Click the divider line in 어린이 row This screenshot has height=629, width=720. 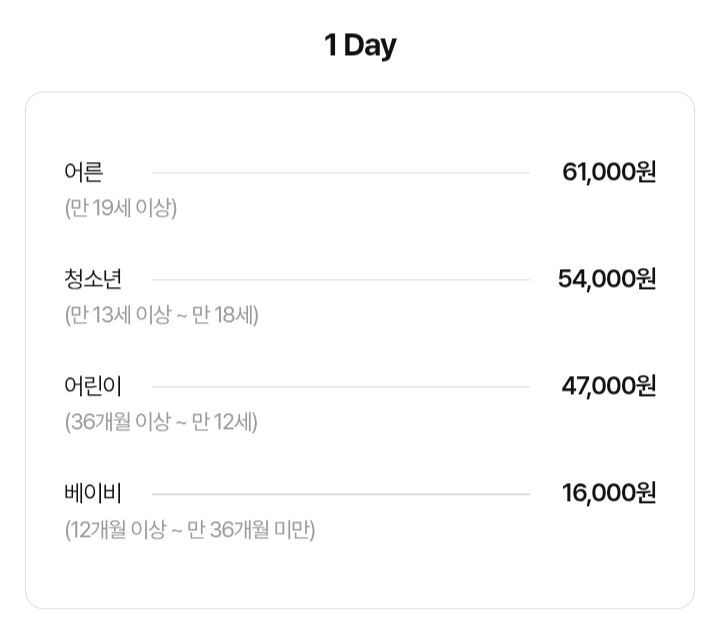tap(340, 386)
